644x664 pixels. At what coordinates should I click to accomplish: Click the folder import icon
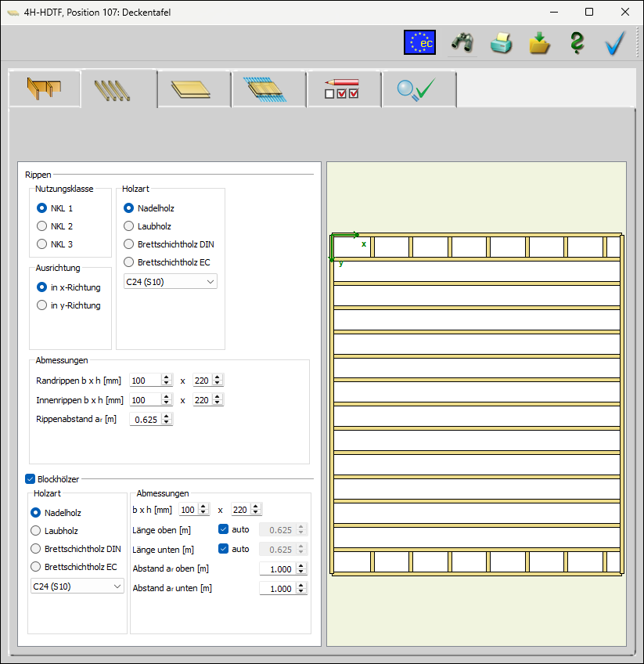point(539,42)
